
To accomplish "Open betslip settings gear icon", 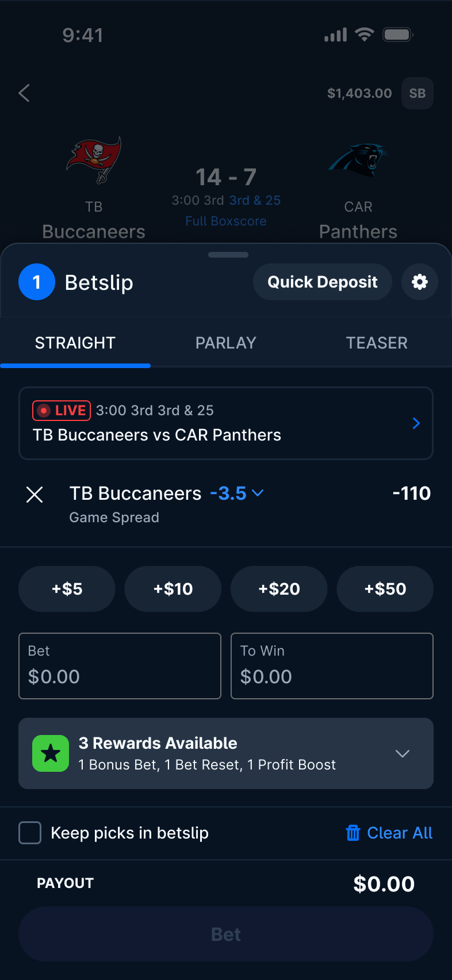I will tap(420, 282).
